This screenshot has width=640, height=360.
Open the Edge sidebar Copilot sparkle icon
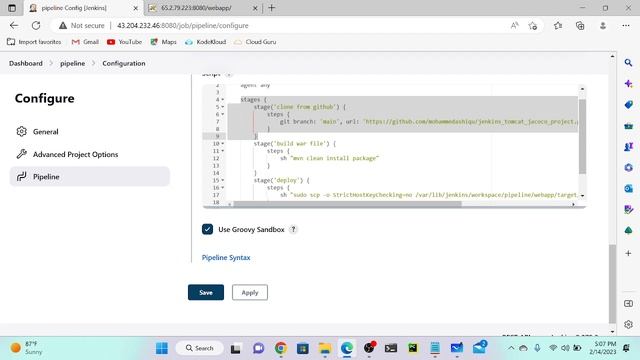point(629,84)
